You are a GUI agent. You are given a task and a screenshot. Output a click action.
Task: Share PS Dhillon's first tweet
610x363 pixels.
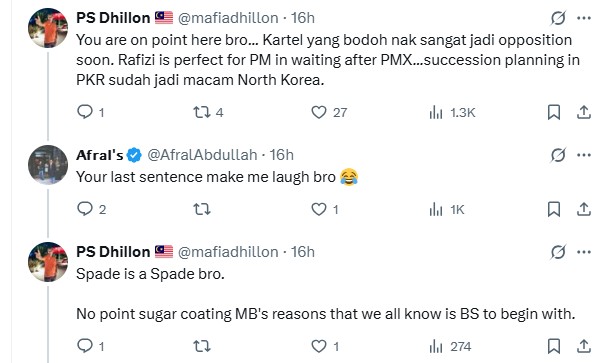pos(584,112)
